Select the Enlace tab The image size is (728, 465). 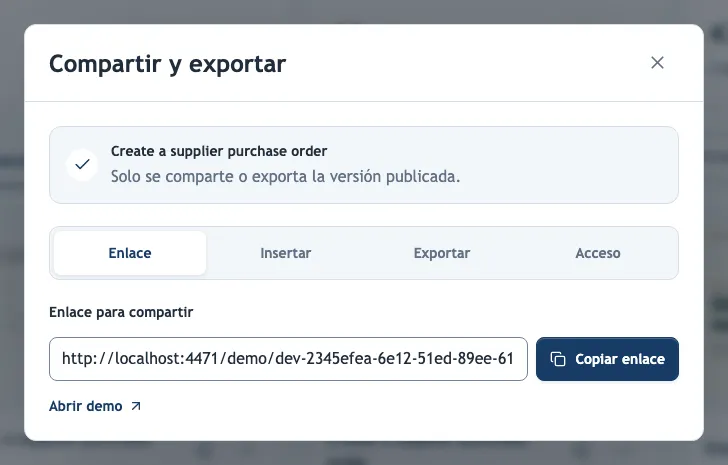pyautogui.click(x=130, y=253)
